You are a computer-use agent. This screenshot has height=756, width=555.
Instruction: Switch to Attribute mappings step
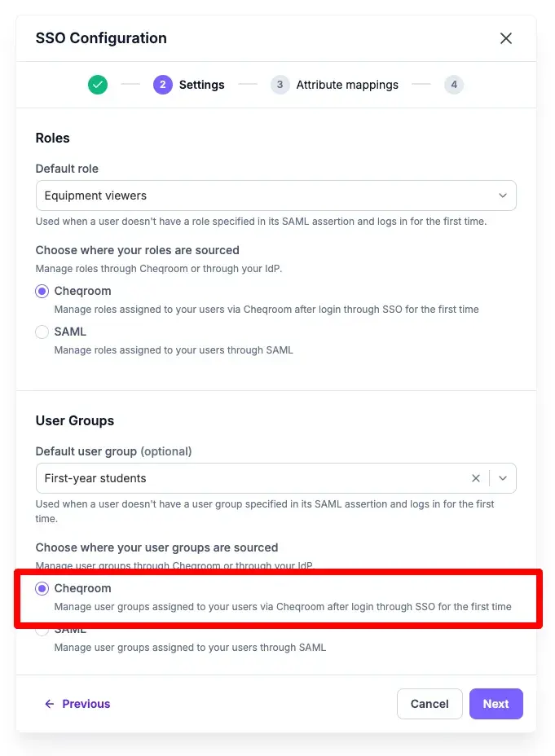[x=347, y=85]
